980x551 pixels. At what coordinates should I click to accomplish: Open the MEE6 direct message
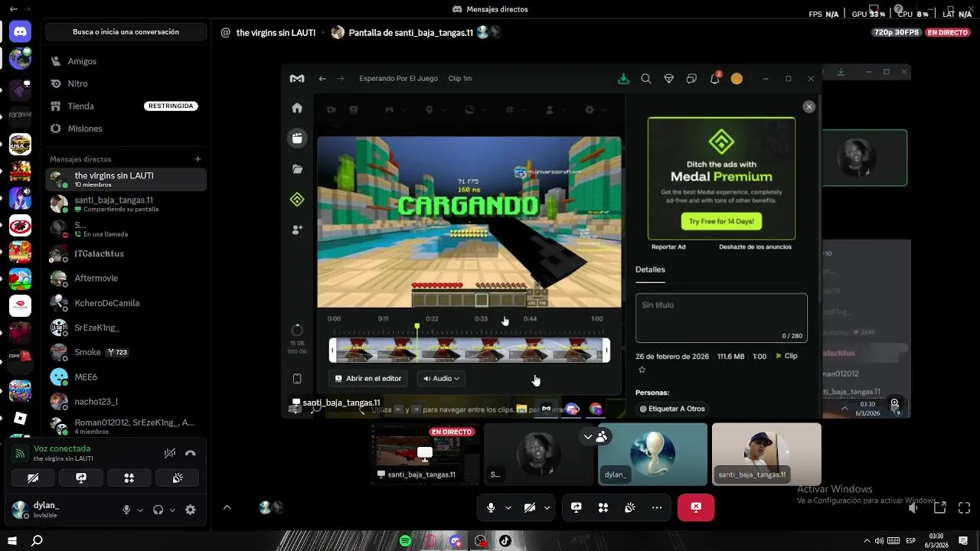click(126, 377)
